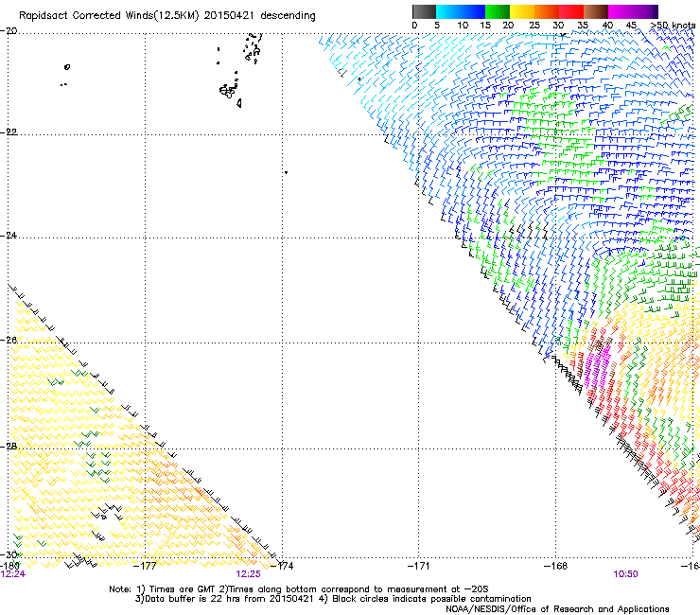700x615 pixels.
Task: Click the 'NOAA/NESDIS/Office of Research and Applications' credit
Action: click(557, 609)
